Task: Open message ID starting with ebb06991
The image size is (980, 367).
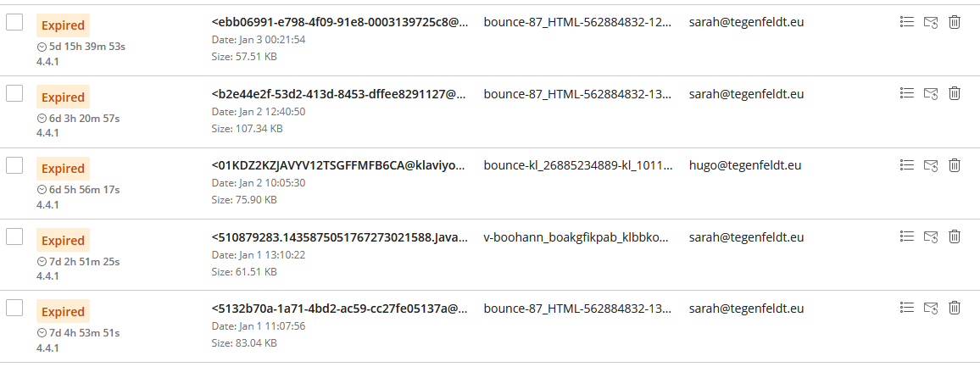Action: pos(339,23)
